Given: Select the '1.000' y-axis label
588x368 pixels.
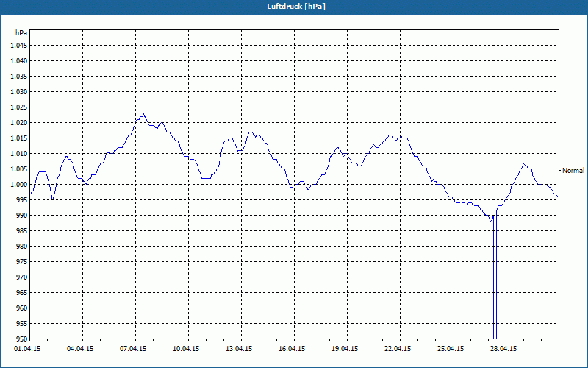Looking at the screenshot, I should [x=19, y=185].
